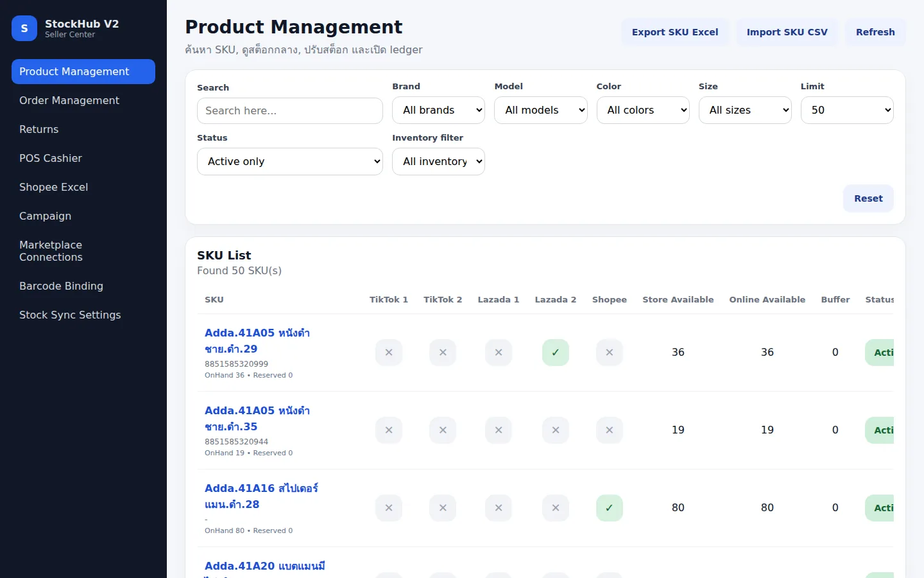
Task: Click the SKU column header
Action: [214, 300]
